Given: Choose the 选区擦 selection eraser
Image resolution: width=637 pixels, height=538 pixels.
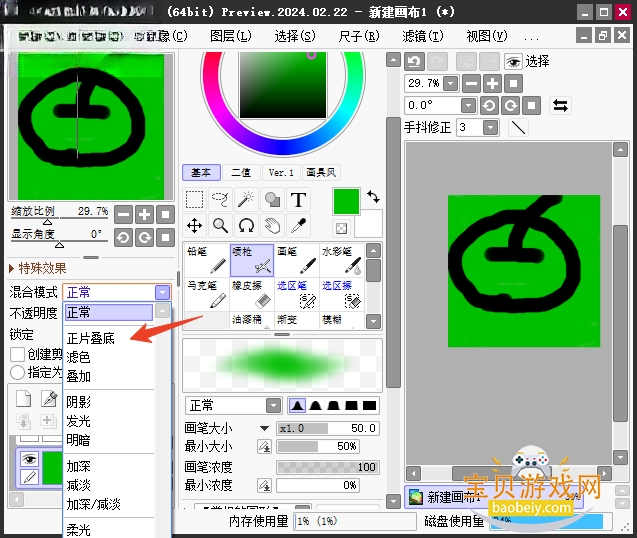Looking at the screenshot, I should (x=342, y=295).
